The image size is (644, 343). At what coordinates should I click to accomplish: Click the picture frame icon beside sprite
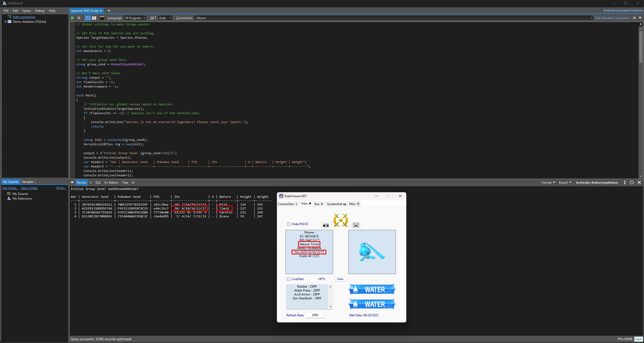point(356,225)
